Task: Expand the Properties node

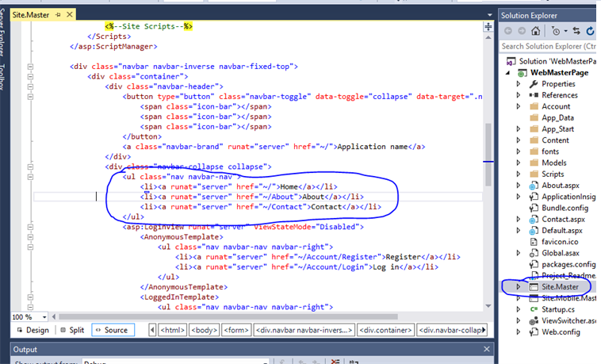Action: tap(519, 83)
